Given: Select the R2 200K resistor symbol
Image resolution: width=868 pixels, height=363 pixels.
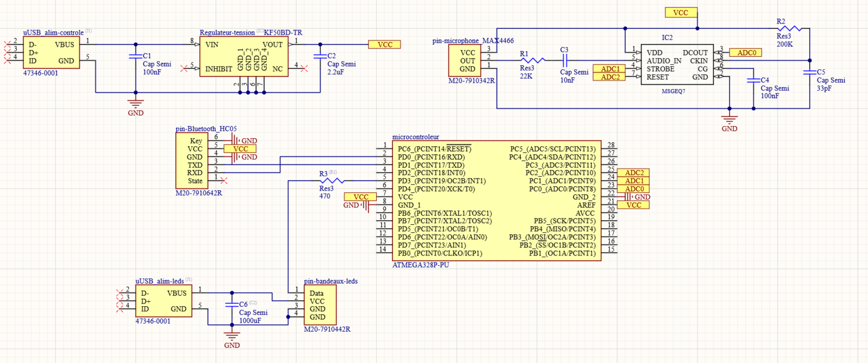Looking at the screenshot, I should (x=789, y=28).
